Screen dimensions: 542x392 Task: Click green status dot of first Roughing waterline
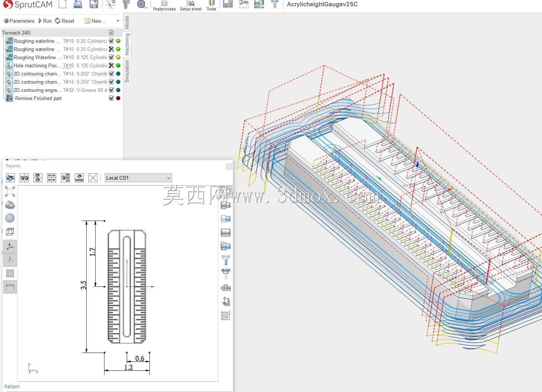118,41
